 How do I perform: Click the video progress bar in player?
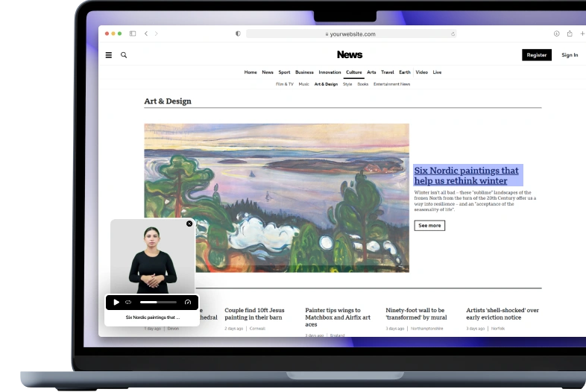pos(158,302)
